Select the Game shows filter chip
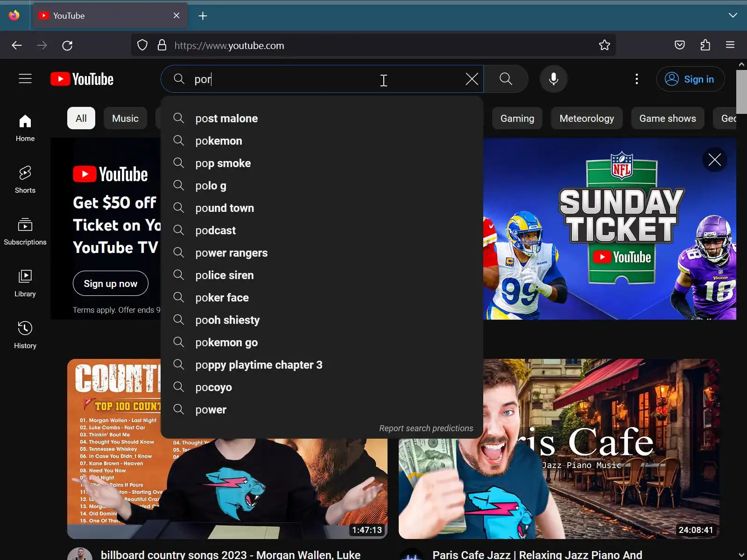747x560 pixels. (668, 119)
